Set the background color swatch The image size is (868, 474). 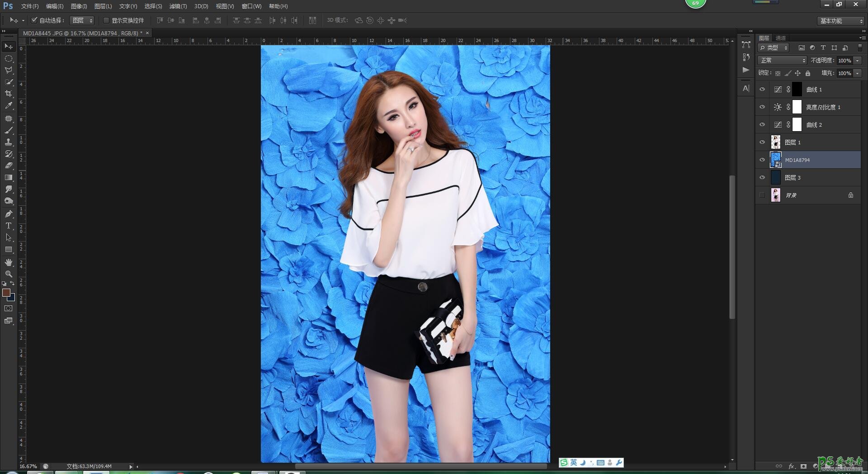12,298
